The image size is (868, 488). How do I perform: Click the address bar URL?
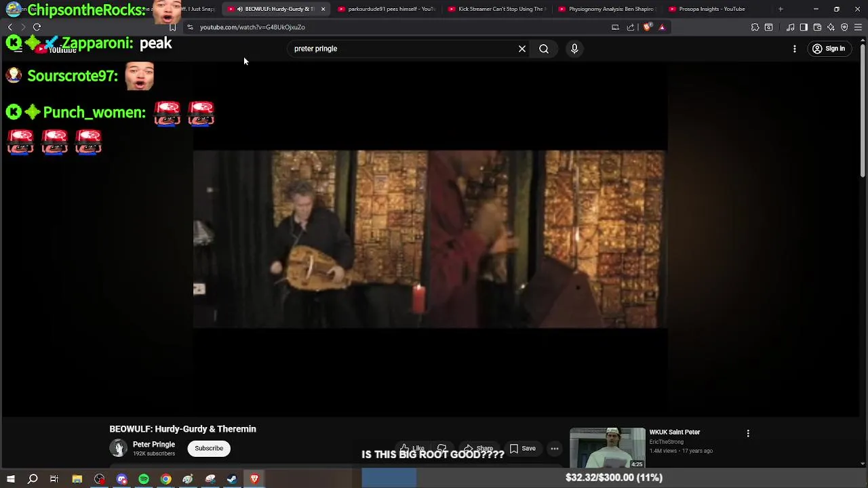pyautogui.click(x=252, y=27)
